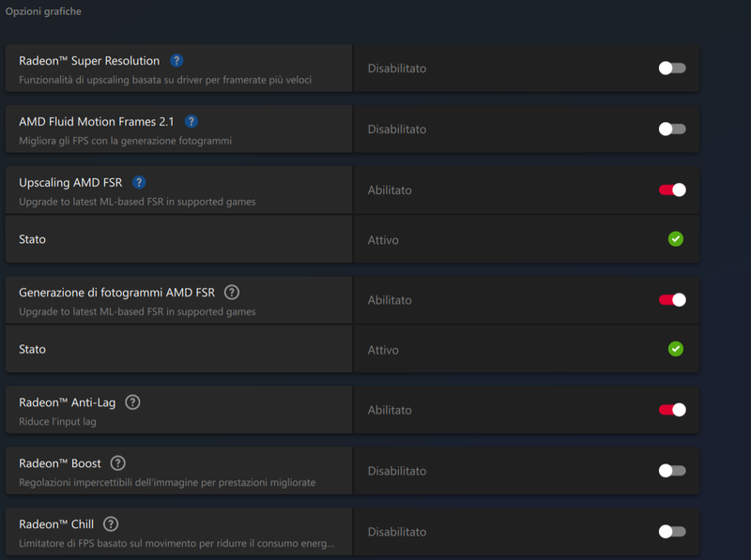Click Stato label under Generazione di fotogrammi
The image size is (751, 560).
(32, 349)
